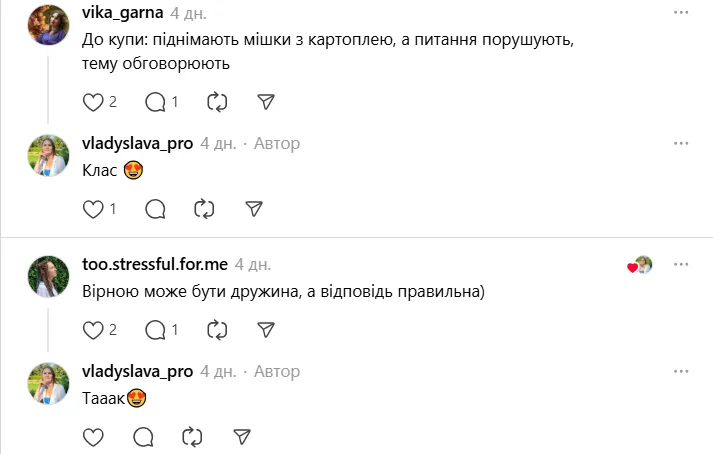Open vika_garna's profile via username

[x=122, y=13]
